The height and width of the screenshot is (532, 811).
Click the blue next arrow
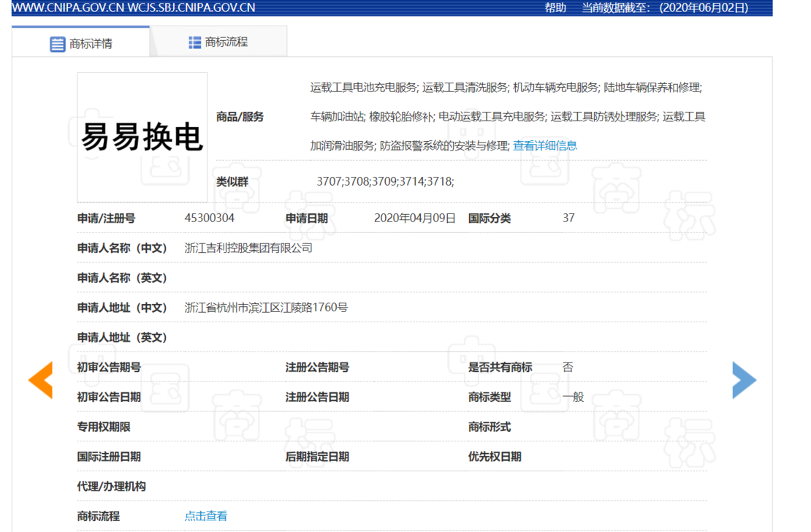pyautogui.click(x=745, y=380)
